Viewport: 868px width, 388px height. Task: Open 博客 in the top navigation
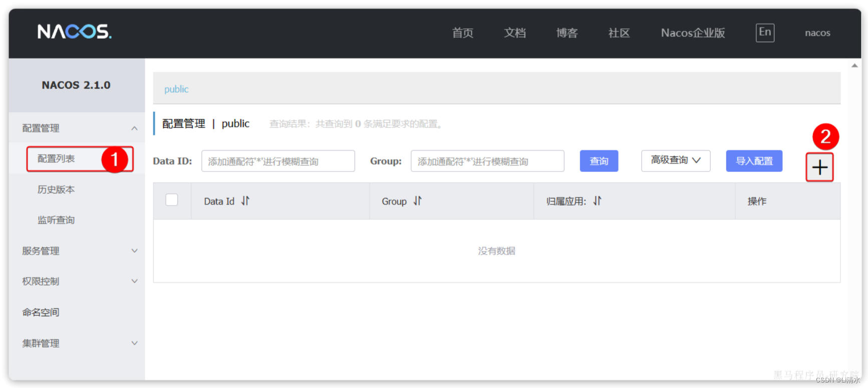[x=567, y=33]
